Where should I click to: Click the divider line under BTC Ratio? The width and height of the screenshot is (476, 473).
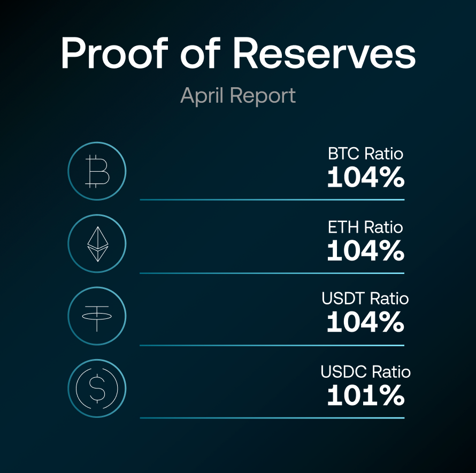[x=272, y=200]
